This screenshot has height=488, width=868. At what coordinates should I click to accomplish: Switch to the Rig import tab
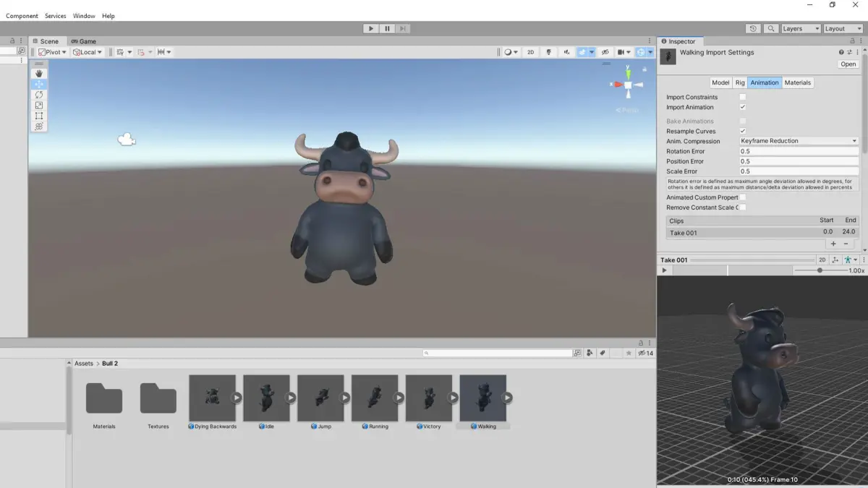[740, 82]
